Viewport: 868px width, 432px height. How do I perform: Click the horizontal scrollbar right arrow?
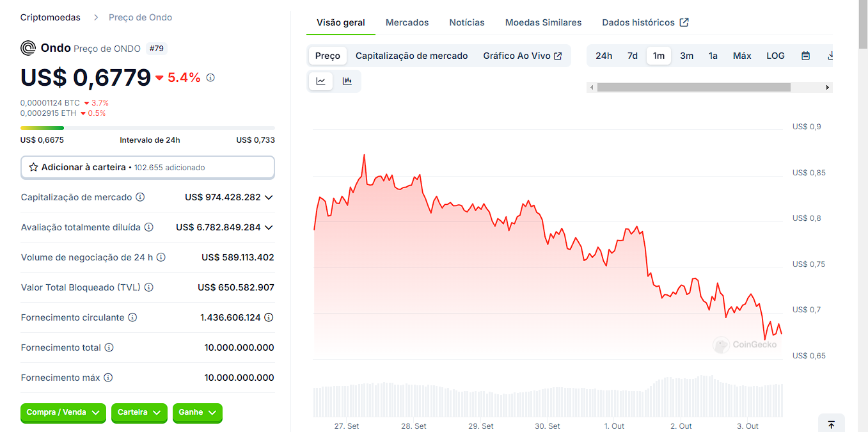coord(827,87)
